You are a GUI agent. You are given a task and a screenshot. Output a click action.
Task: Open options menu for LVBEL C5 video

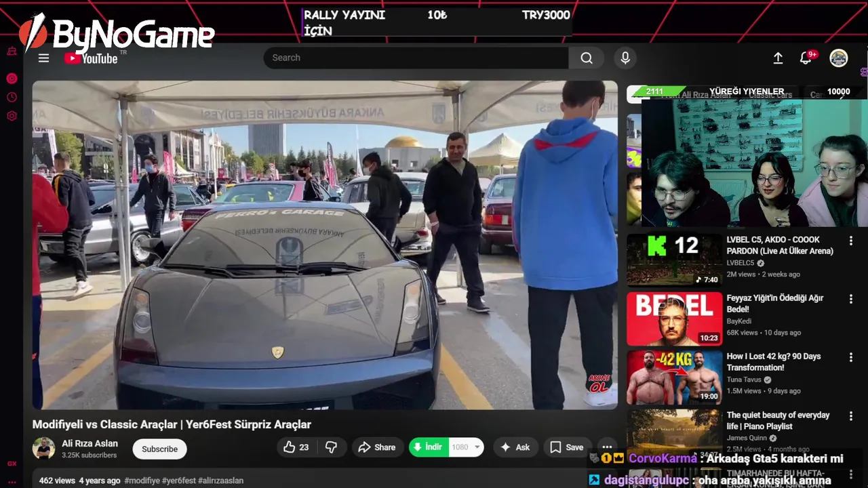[850, 241]
